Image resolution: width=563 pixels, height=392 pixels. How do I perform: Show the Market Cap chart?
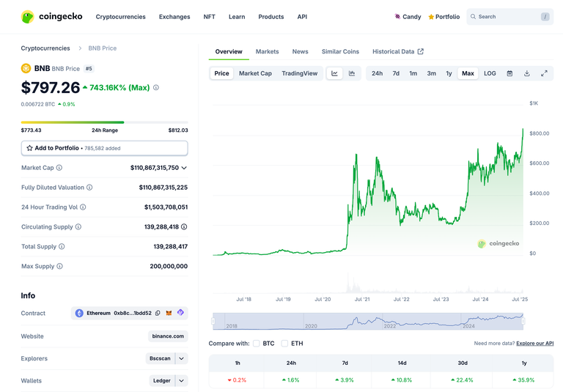[255, 73]
